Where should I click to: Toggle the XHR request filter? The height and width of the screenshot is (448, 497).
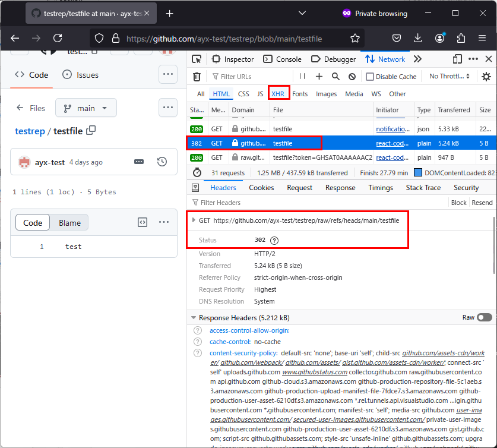pyautogui.click(x=278, y=94)
